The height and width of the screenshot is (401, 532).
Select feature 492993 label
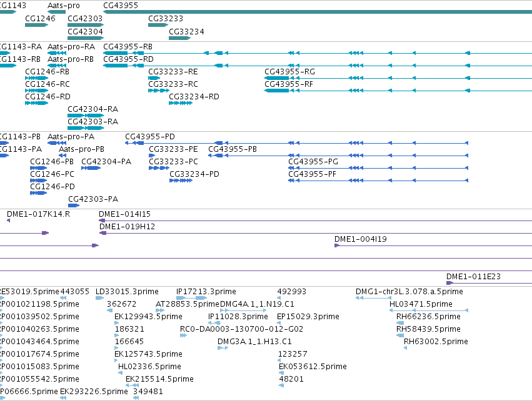[x=292, y=292]
